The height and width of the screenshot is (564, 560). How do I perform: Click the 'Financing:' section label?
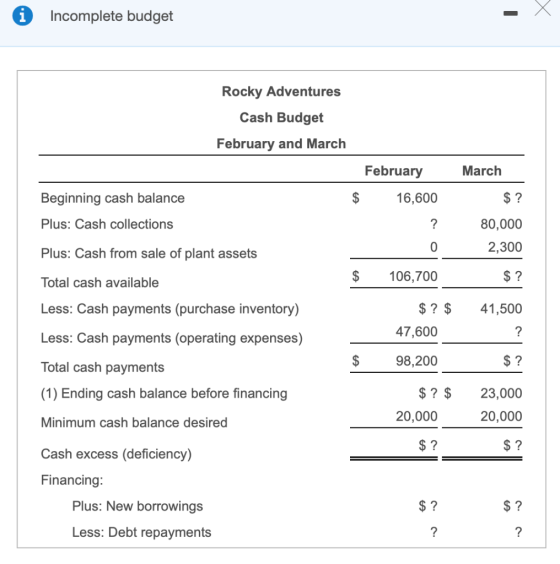pos(72,480)
